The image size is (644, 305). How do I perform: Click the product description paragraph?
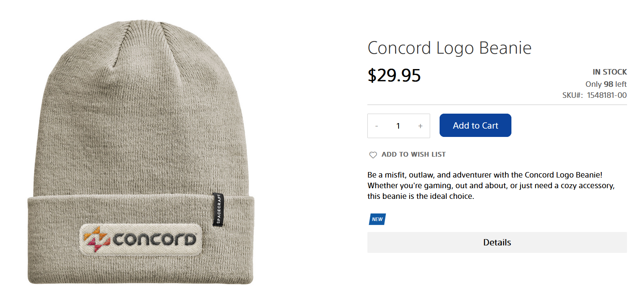491,185
